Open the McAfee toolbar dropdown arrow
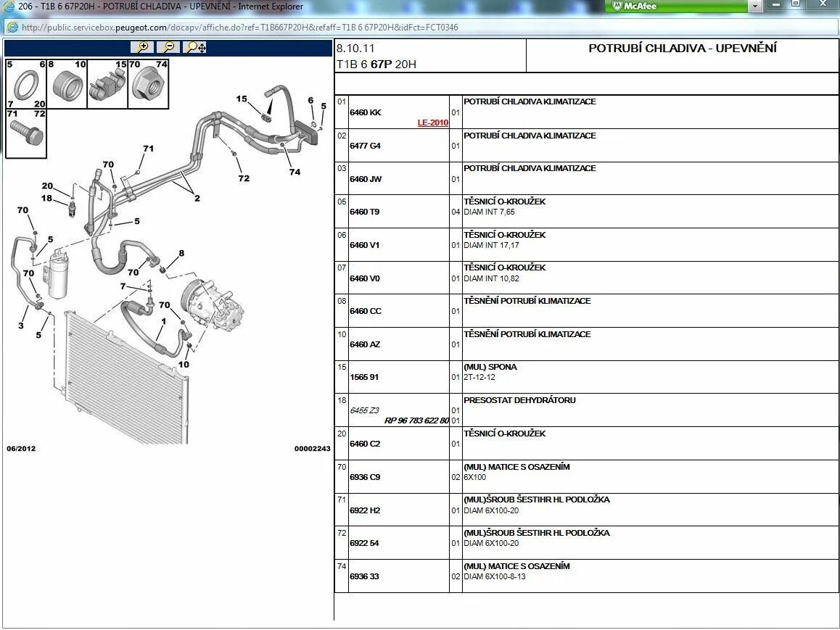 (x=755, y=7)
